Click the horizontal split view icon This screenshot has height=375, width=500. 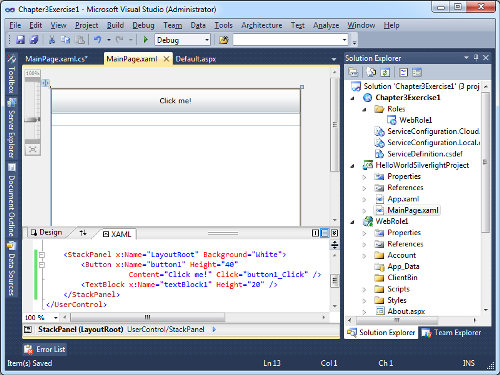pyautogui.click(x=325, y=233)
